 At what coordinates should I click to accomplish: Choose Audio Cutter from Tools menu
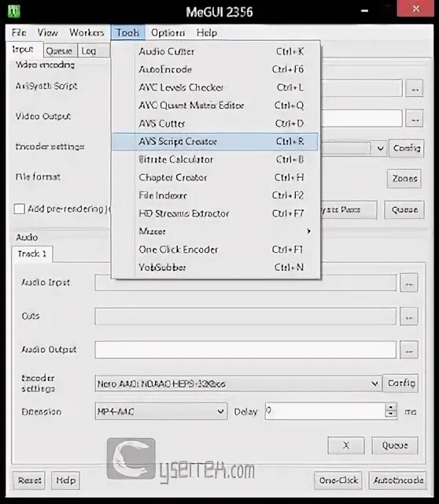click(x=215, y=51)
